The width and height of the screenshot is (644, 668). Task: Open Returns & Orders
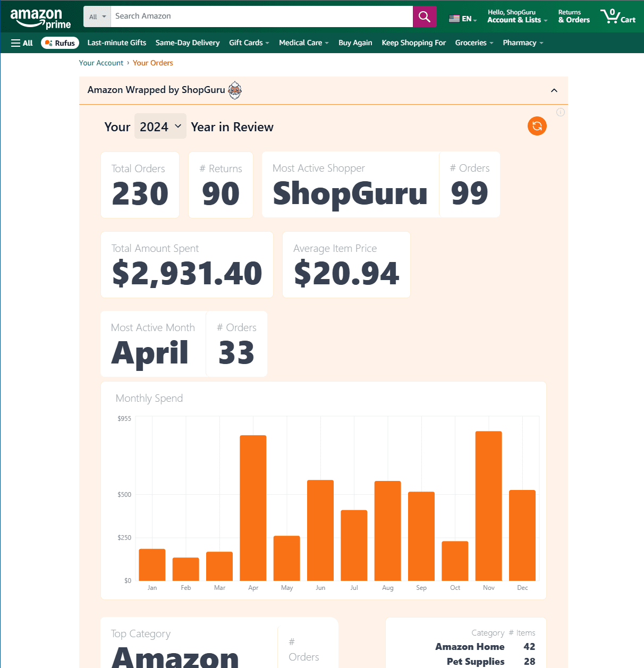point(574,16)
